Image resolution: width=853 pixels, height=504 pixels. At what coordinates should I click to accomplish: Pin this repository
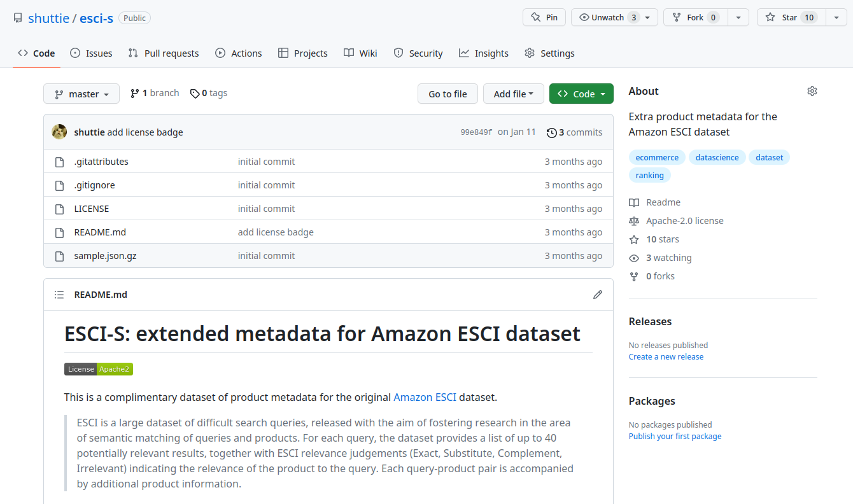coord(544,17)
